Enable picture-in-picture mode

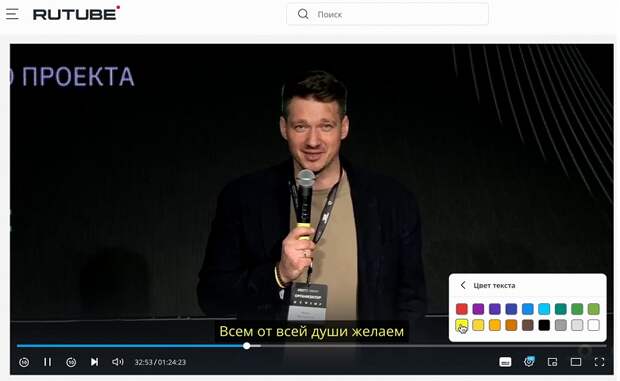click(552, 362)
